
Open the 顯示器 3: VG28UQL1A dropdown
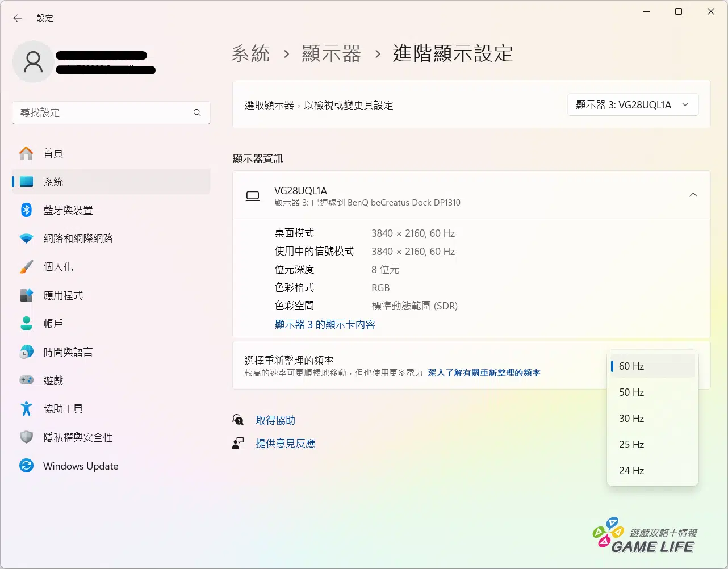(x=633, y=105)
